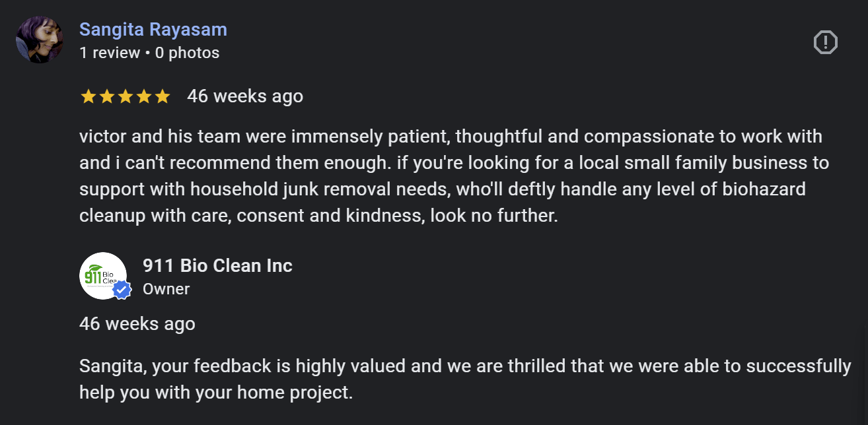Screen dimensions: 868x425
Task: Click the reviewer's profile picture
Action: click(x=39, y=39)
